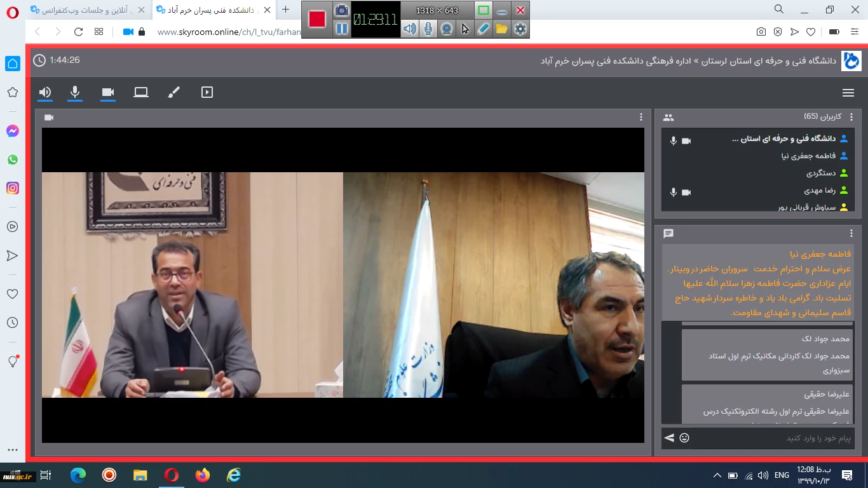Send the chat message with the arrow icon
Screen dimensions: 868x488
coord(669,438)
